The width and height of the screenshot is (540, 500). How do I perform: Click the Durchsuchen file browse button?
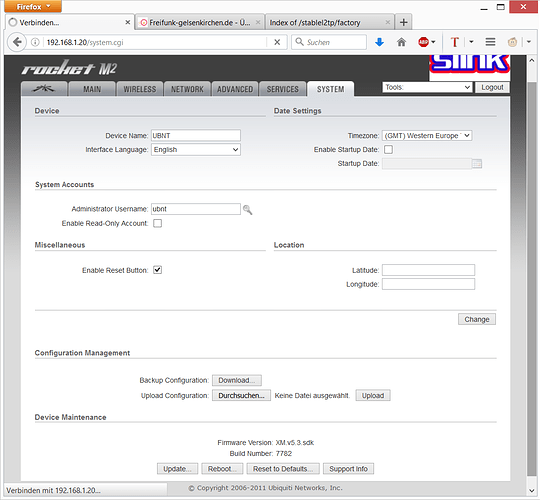tap(241, 395)
